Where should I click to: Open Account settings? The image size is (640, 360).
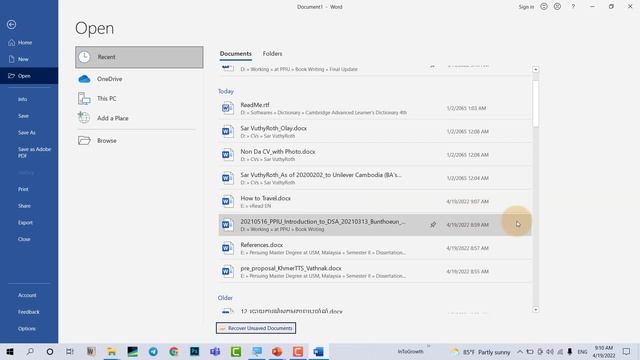(x=27, y=295)
